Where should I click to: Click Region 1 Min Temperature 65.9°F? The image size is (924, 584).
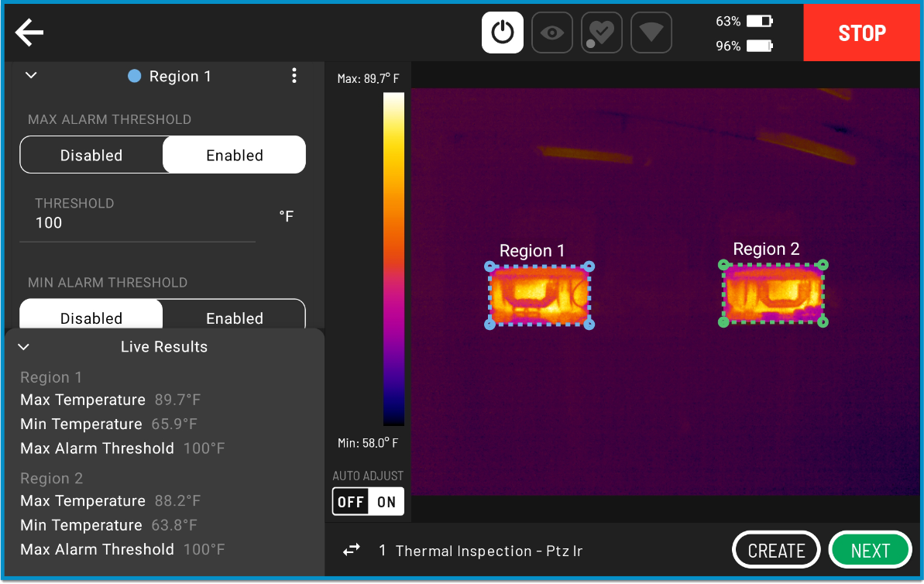(x=108, y=424)
